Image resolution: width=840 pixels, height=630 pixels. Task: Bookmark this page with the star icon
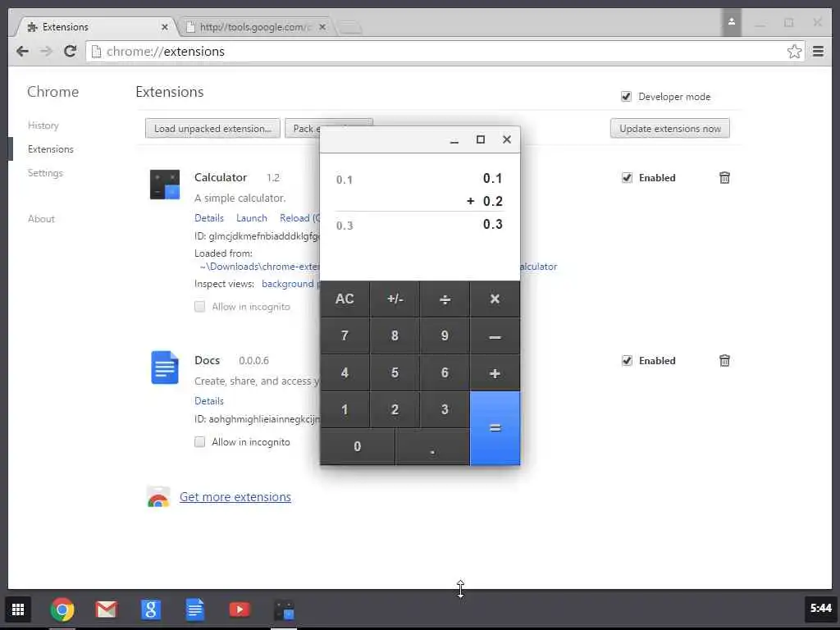794,52
